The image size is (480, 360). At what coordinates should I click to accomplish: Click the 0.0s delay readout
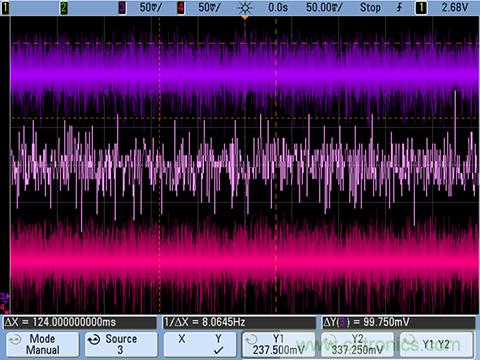[278, 7]
